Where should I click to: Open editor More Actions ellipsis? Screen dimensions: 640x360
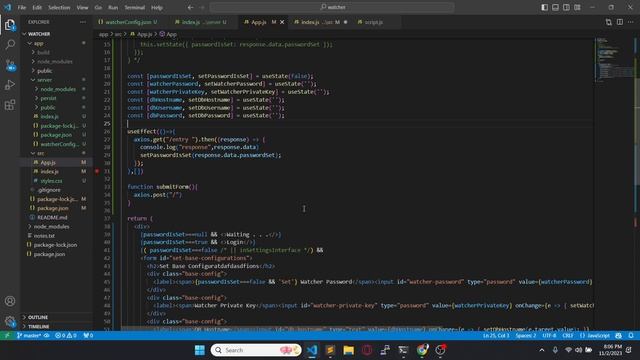[631, 22]
